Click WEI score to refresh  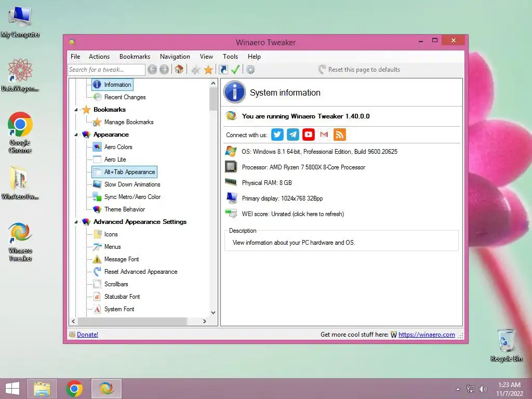click(x=293, y=214)
